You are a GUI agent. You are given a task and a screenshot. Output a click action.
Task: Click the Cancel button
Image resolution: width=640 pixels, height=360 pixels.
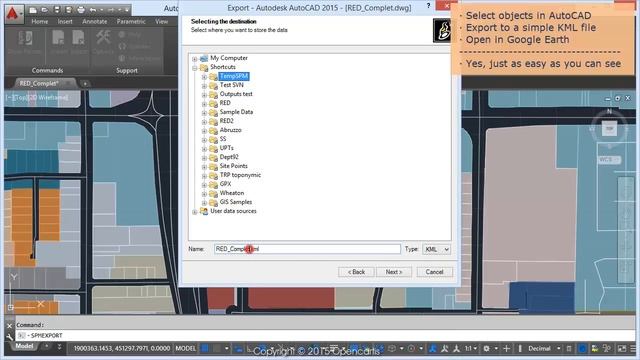point(434,272)
